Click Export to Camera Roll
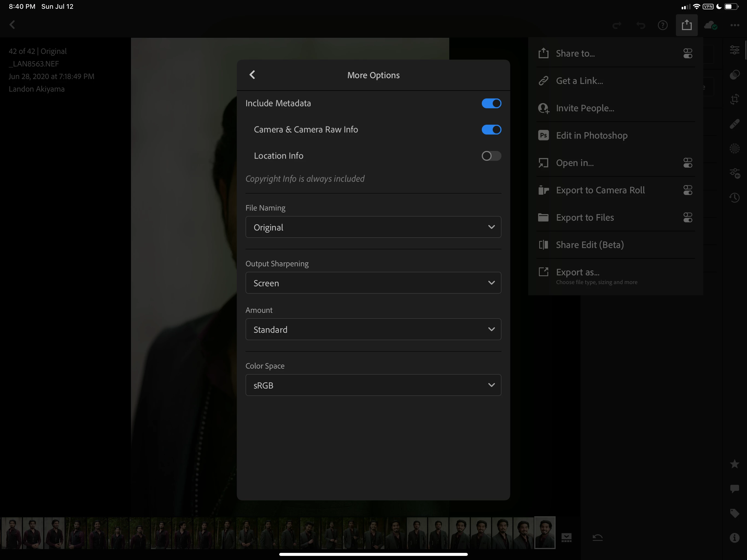Screen dimensions: 747x560 (600, 190)
